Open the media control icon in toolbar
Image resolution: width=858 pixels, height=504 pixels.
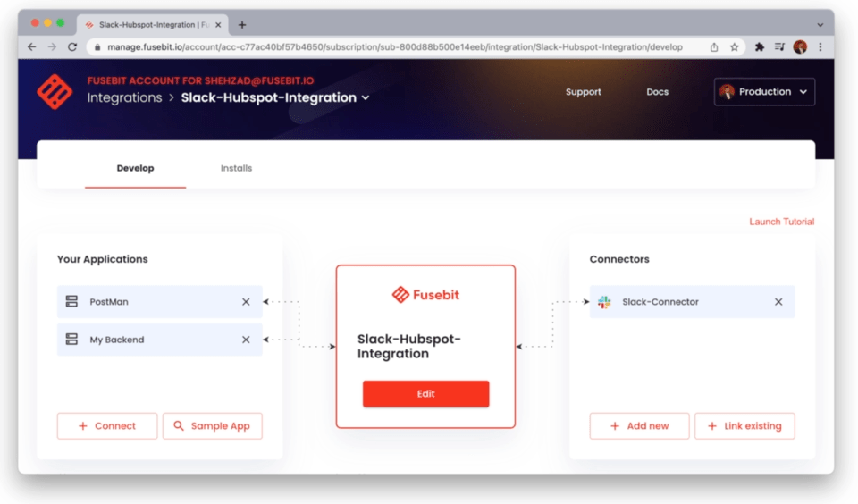[779, 47]
